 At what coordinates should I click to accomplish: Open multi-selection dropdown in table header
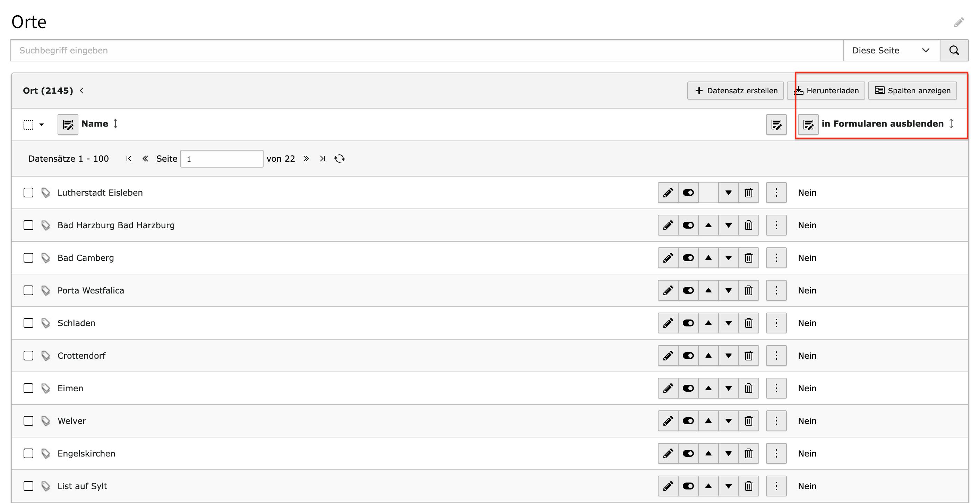[42, 125]
